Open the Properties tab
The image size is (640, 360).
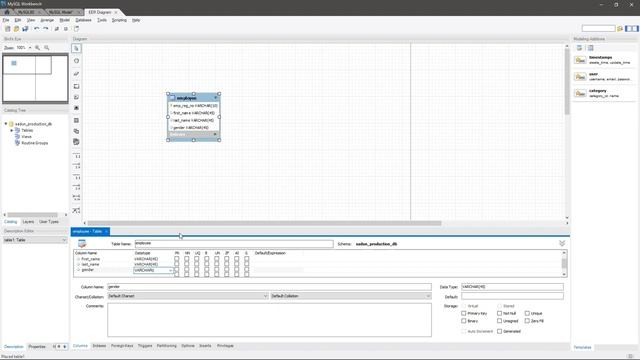37,347
